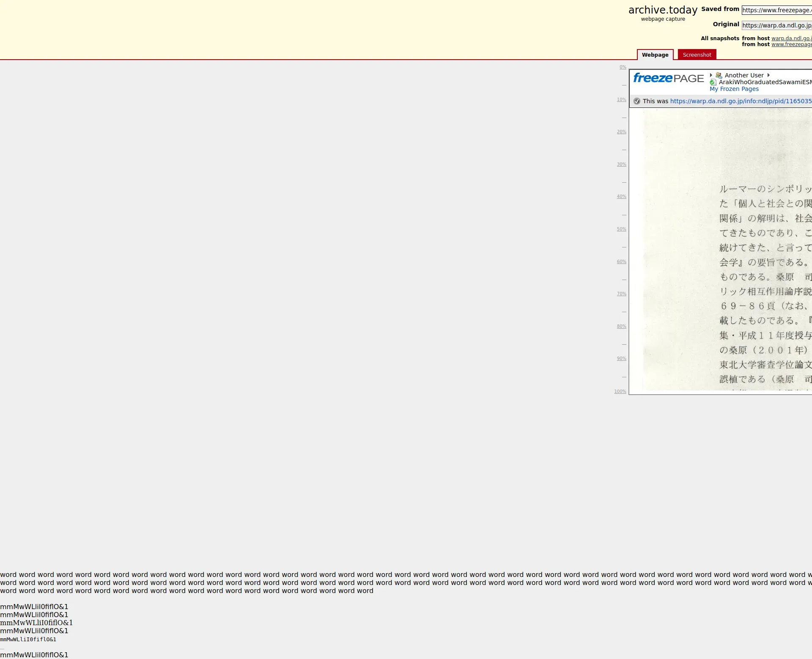Open the warp.da.ndl.go.jp original URL link

[x=741, y=101]
